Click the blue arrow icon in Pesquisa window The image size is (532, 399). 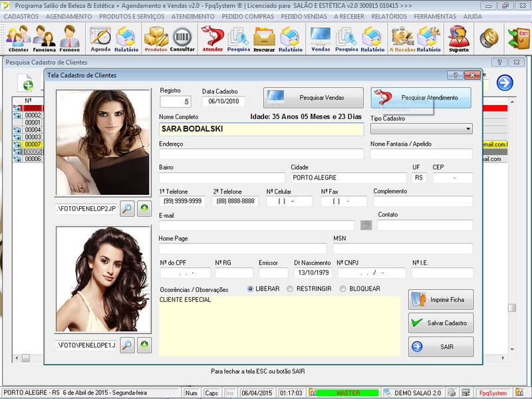505,82
